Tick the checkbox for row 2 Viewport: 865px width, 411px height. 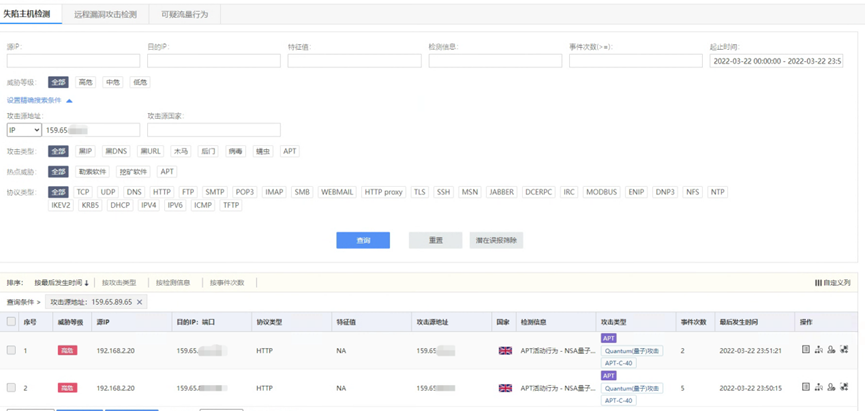12,387
